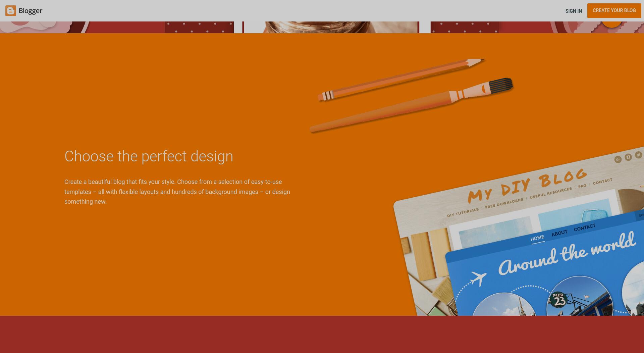Open FREE DOWNLOADS menu on DIY blog
Image resolution: width=644 pixels, height=353 pixels.
pos(504,203)
